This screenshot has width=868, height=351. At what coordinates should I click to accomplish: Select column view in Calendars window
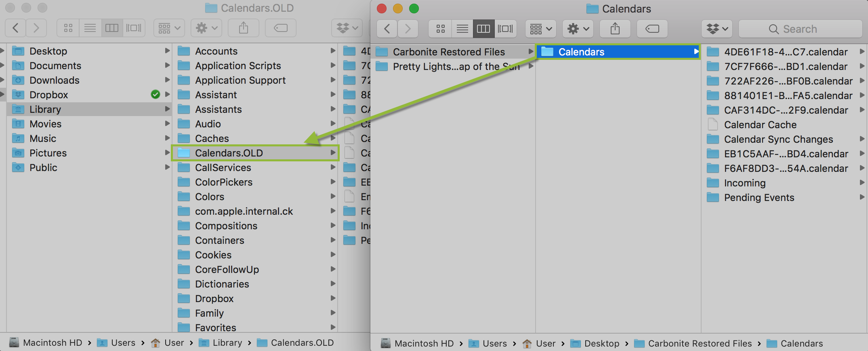coord(483,29)
